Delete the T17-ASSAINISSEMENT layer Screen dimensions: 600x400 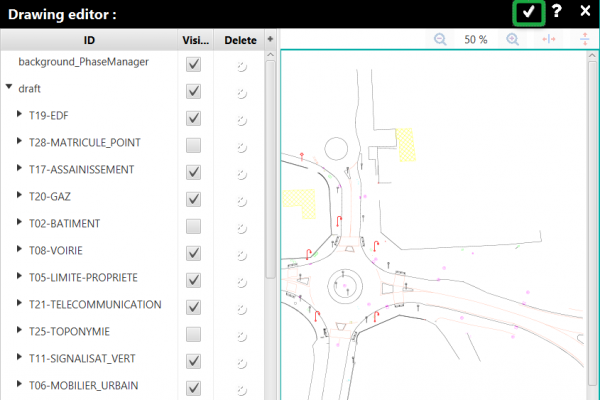pos(241,175)
